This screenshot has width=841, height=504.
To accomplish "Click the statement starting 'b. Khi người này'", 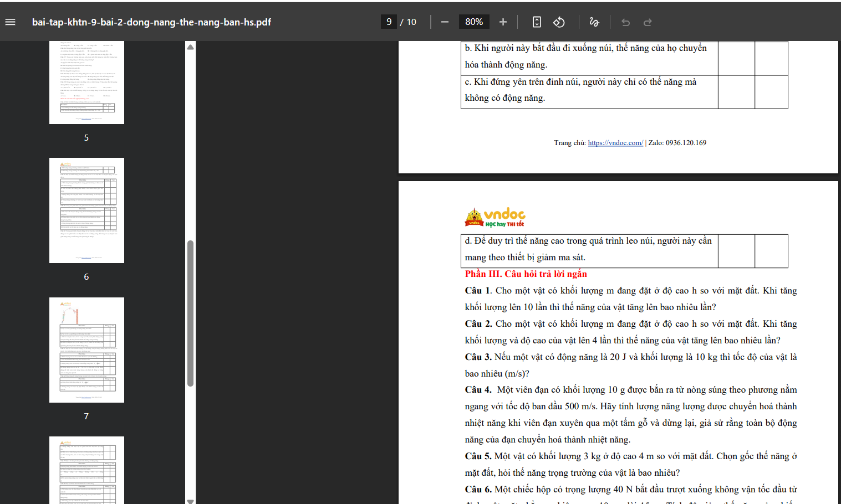I will point(586,56).
